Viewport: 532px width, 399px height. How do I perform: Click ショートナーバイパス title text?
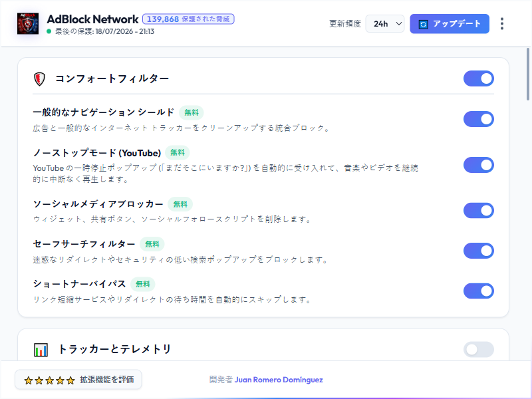(79, 284)
